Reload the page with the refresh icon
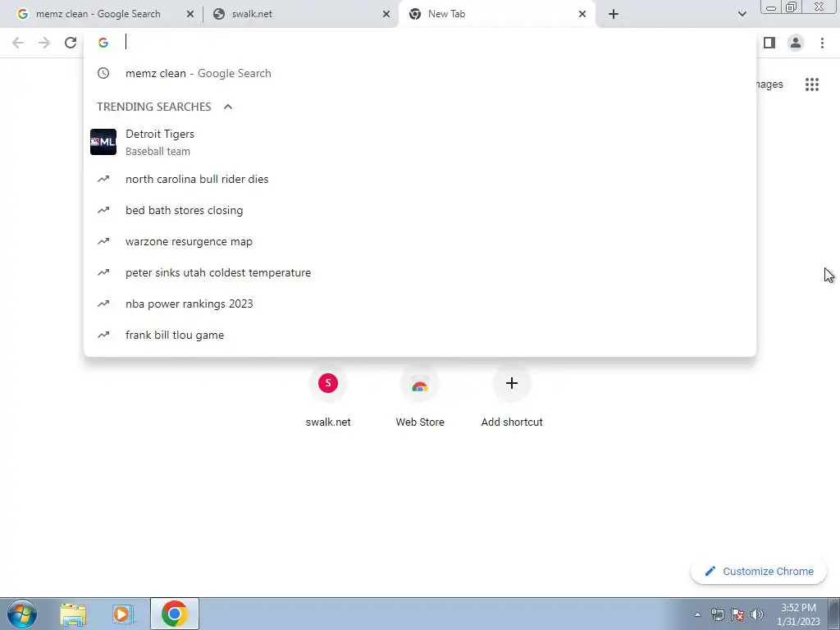Image resolution: width=840 pixels, height=630 pixels. (x=71, y=43)
